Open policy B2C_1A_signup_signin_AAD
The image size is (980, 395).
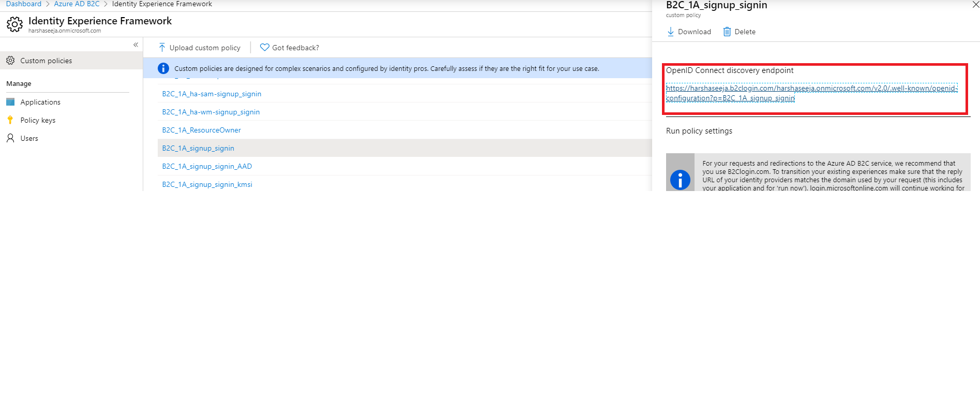pyautogui.click(x=207, y=166)
